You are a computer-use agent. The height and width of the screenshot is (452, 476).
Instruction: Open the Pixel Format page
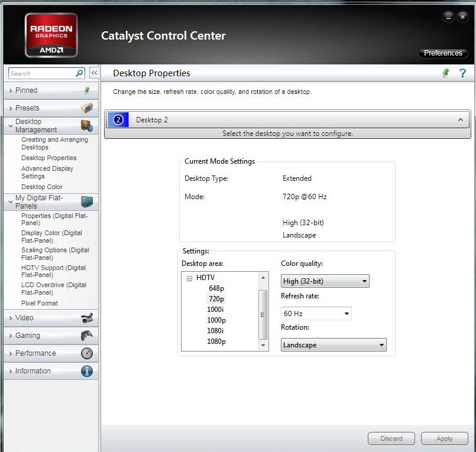coord(40,303)
